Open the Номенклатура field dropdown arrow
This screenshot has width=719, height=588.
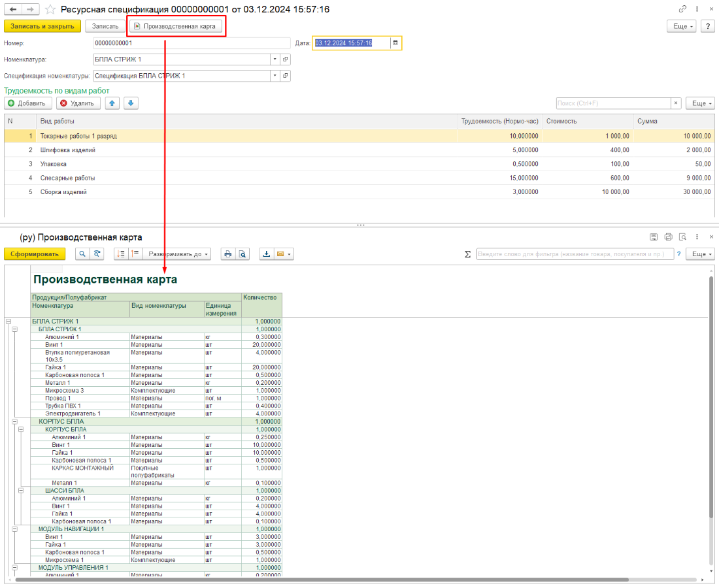click(275, 59)
